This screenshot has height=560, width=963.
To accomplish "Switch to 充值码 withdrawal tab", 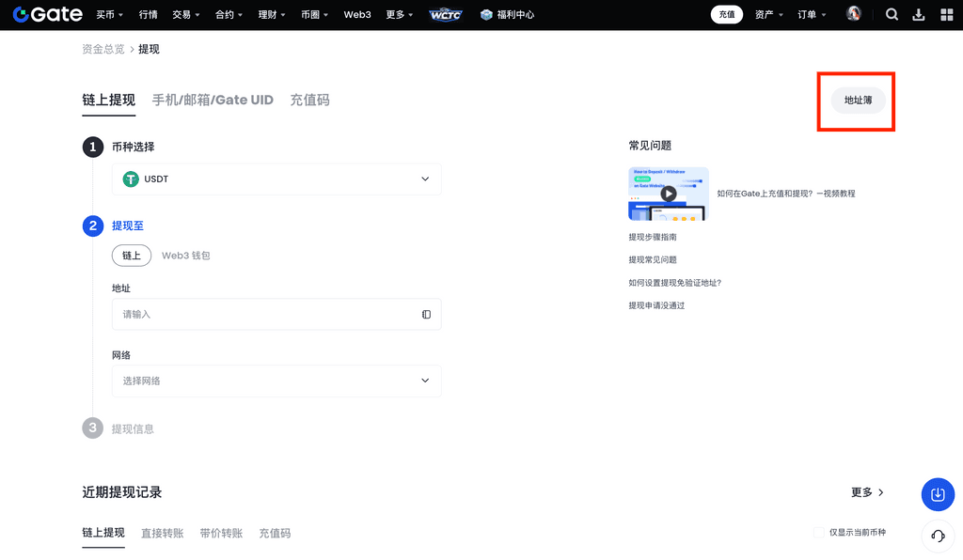I will (309, 100).
